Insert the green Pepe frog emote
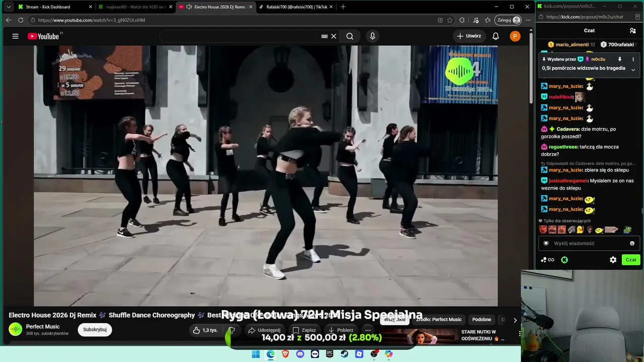Viewport: 644px width, 362px height. coord(627,230)
